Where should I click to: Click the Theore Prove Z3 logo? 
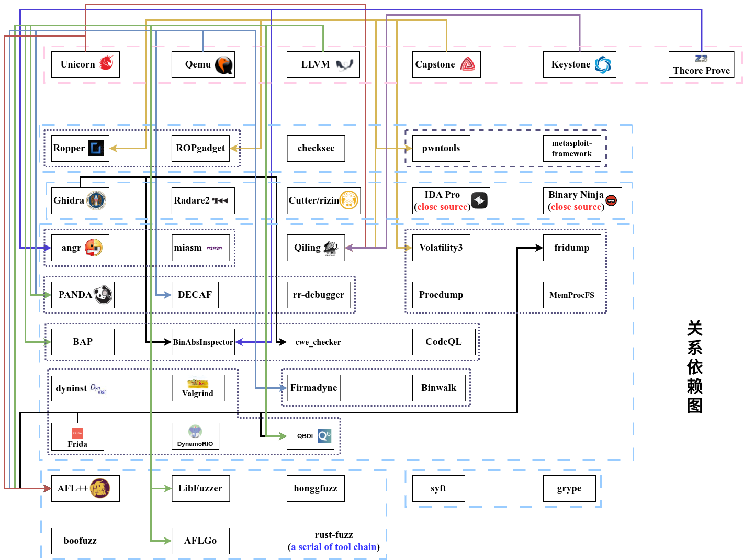point(701,59)
